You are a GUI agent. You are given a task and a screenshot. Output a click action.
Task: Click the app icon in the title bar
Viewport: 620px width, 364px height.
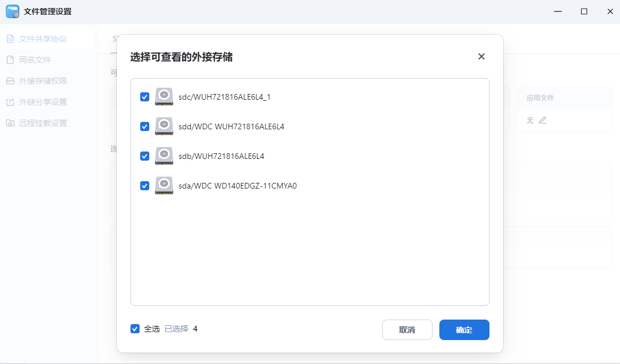12,11
